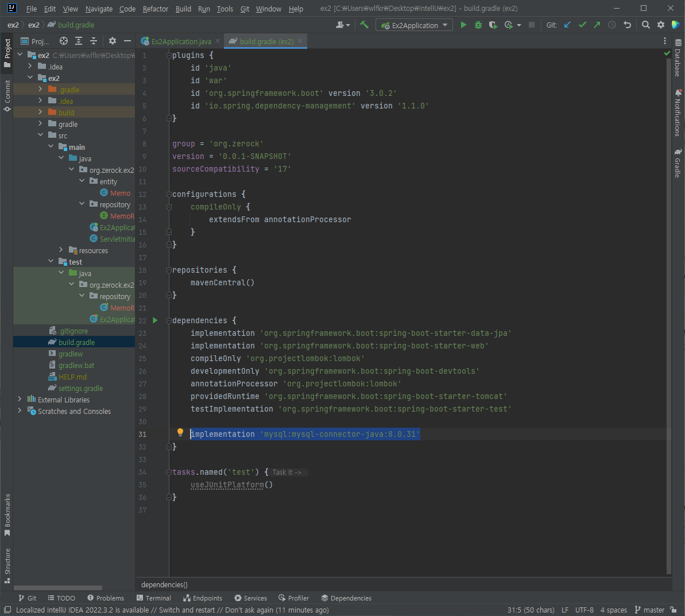685x616 pixels.
Task: Expand Scratches and Consoles node
Action: [20, 410]
